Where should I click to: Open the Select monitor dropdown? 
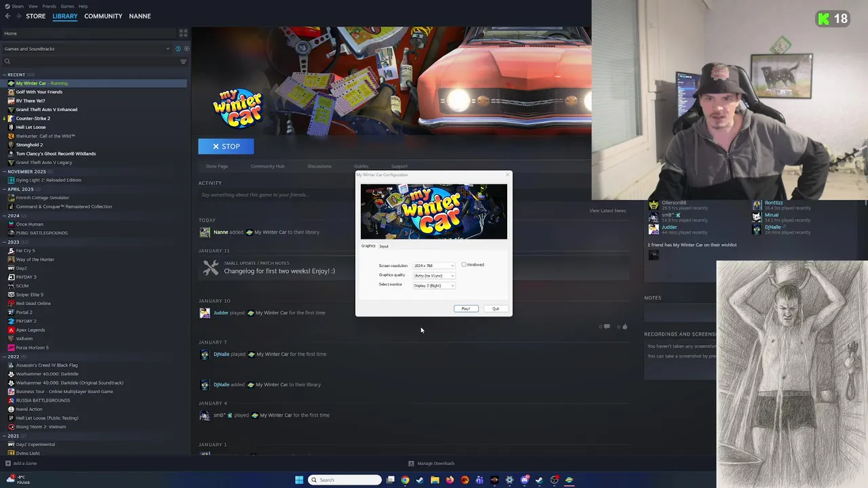tap(434, 285)
